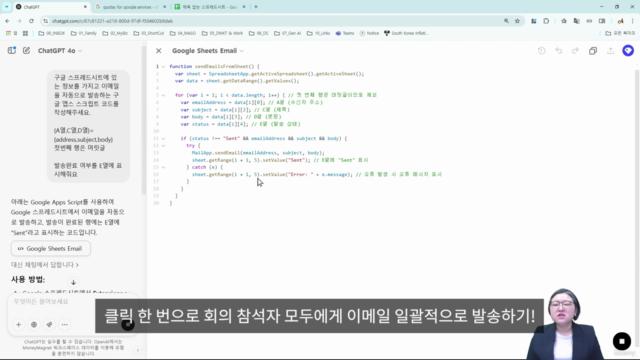Viewport: 640px width, 360px height.
Task: Open the ChatGPT 4o model dropdown
Action: coord(60,51)
